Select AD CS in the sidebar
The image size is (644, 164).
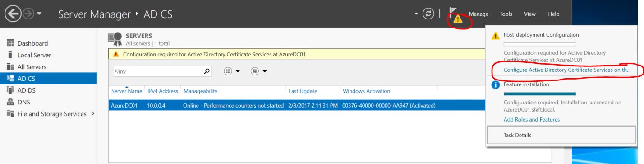tap(48, 78)
